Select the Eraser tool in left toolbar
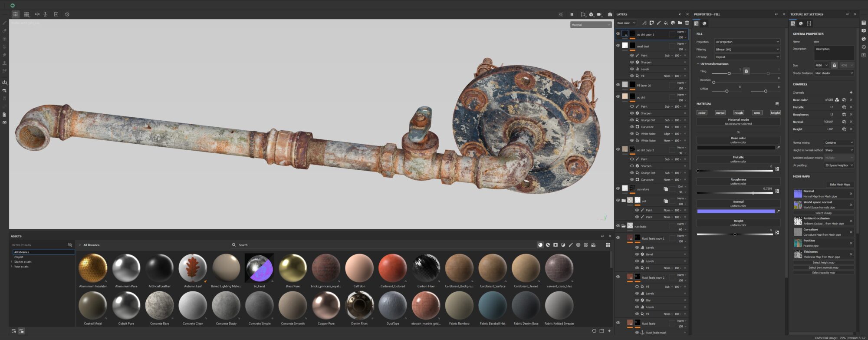Image resolution: width=868 pixels, height=340 pixels. point(4,31)
